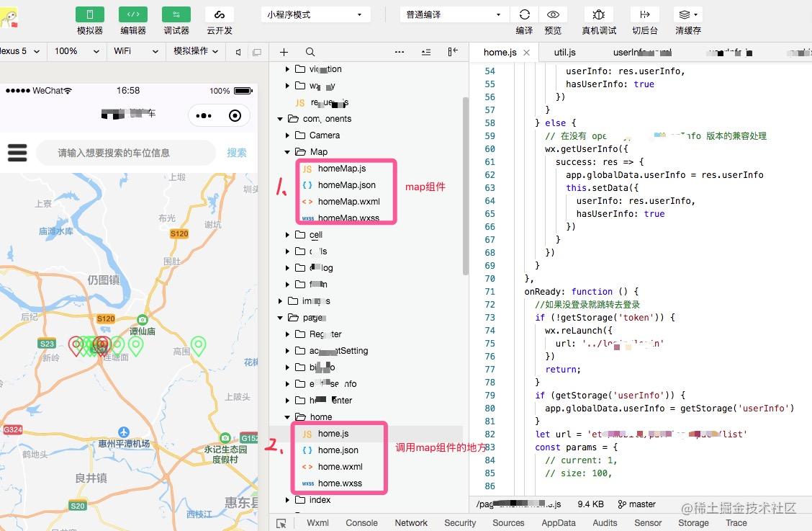This screenshot has width=812, height=531.
Task: Open homeMap.js file
Action: (342, 169)
